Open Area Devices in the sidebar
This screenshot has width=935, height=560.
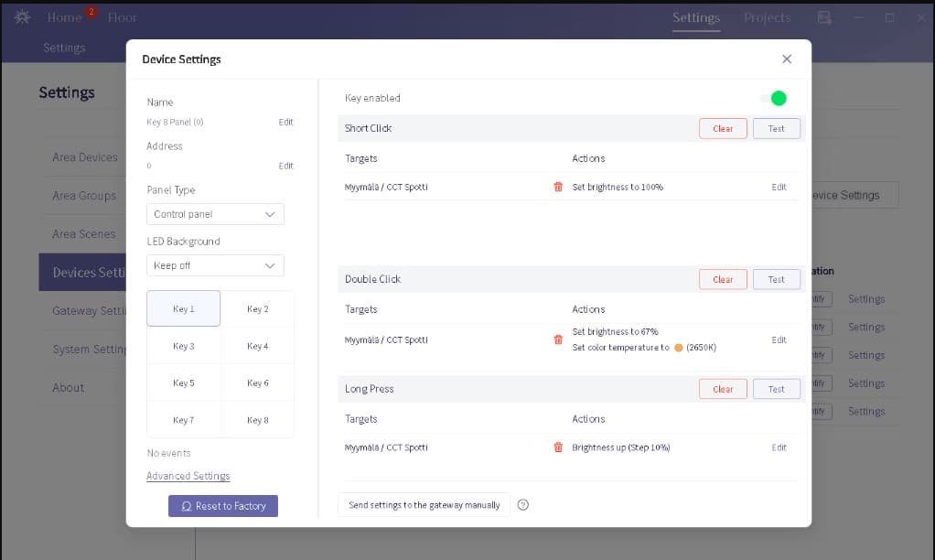(x=85, y=157)
